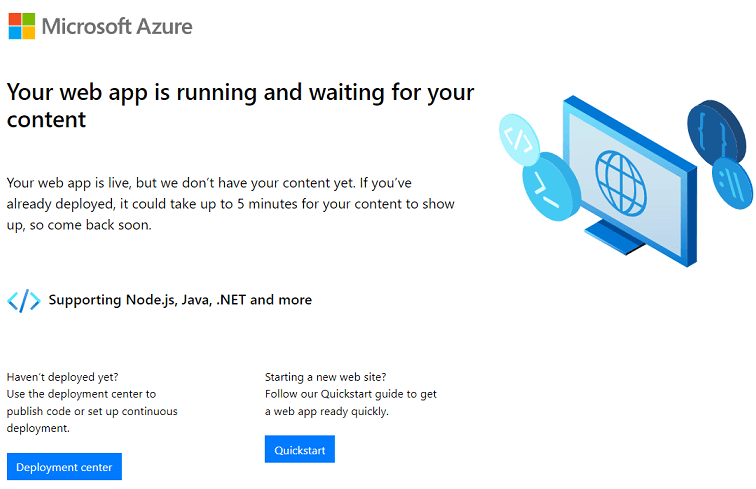Viewport: 756px width, 489px height.
Task: Click the Microsoft Azure title text
Action: point(117,27)
